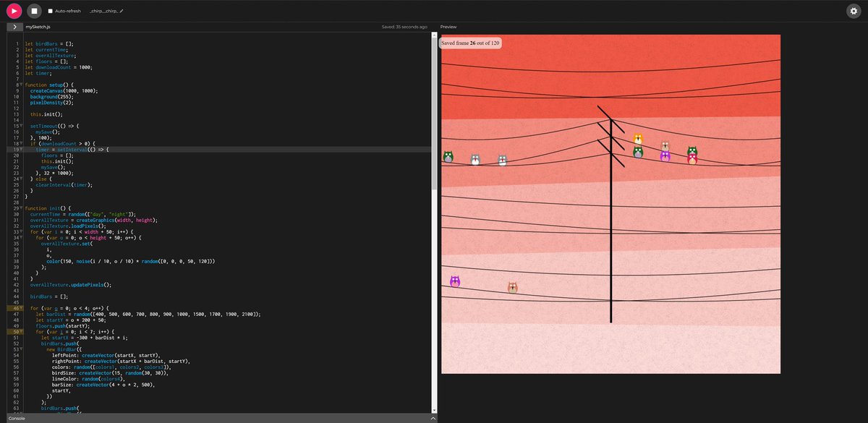Click 'pixelDensity(2);' in the editor
The width and height of the screenshot is (868, 423).
[x=51, y=103]
